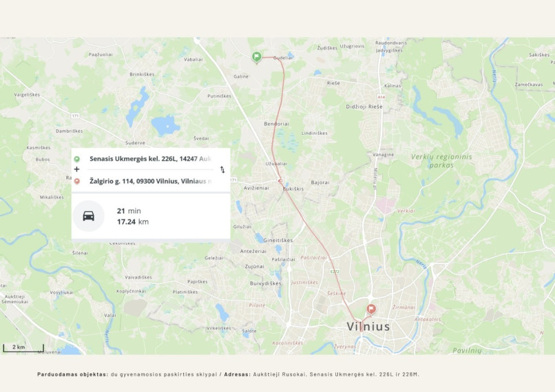Click the Parduodamas objektas caption text

[72, 374]
